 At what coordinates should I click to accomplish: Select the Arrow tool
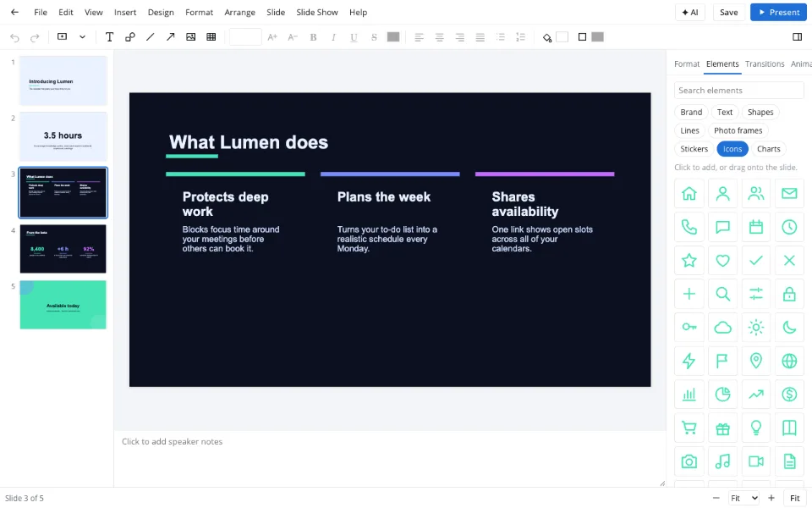(x=170, y=36)
